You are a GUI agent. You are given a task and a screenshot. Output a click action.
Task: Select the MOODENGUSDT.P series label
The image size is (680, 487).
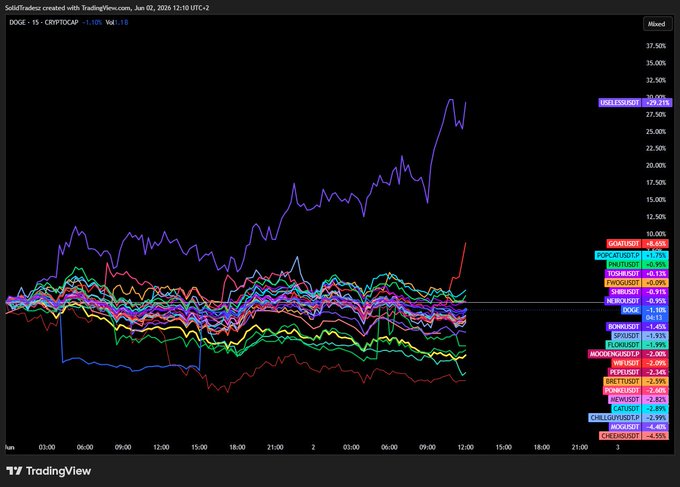click(x=615, y=354)
